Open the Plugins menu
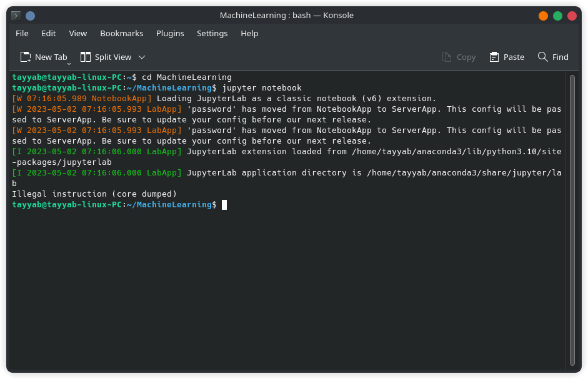This screenshot has width=588, height=379. coord(170,33)
